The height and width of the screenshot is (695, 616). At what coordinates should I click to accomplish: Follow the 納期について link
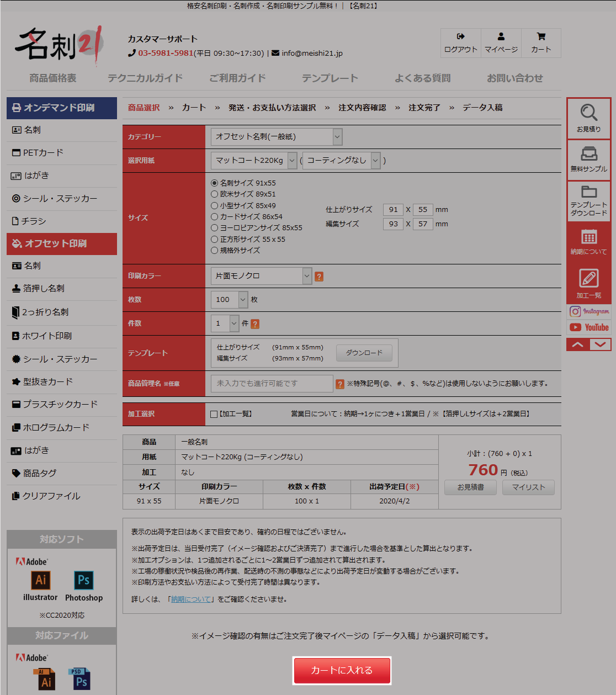pos(191,599)
